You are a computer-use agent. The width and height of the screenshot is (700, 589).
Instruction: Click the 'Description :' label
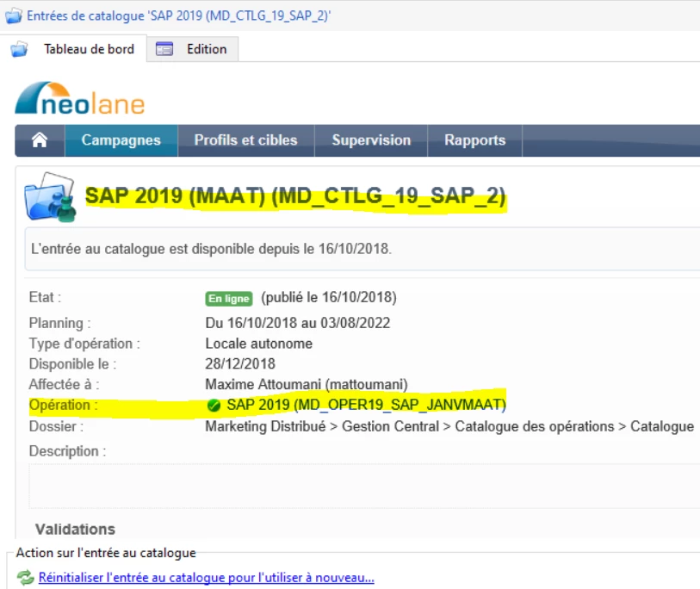pyautogui.click(x=68, y=451)
